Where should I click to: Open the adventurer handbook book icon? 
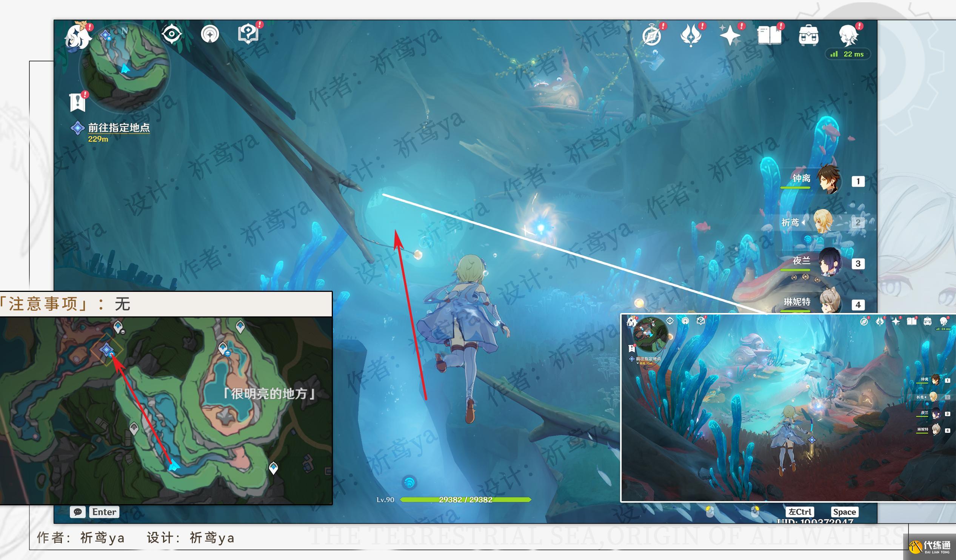pos(769,36)
